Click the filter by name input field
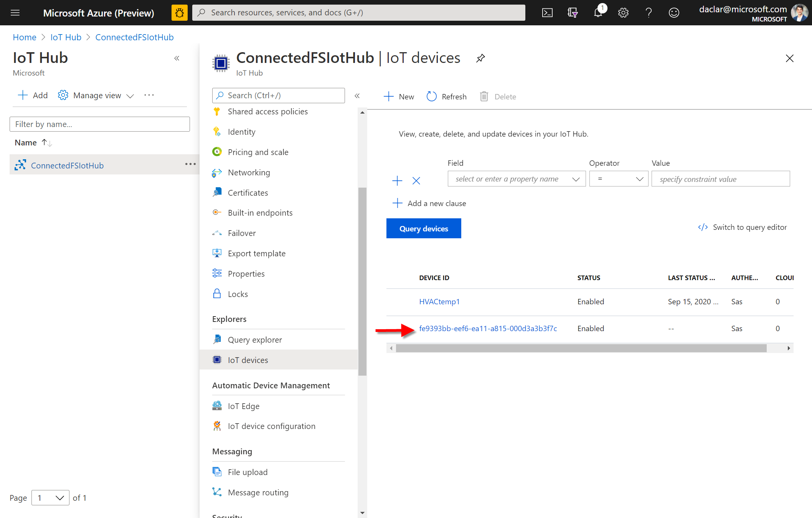The height and width of the screenshot is (518, 812). (99, 124)
